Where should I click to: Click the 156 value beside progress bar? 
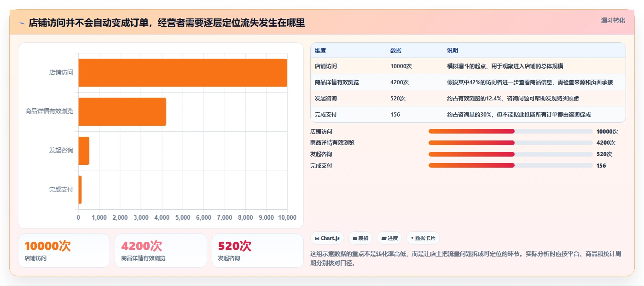(x=601, y=165)
